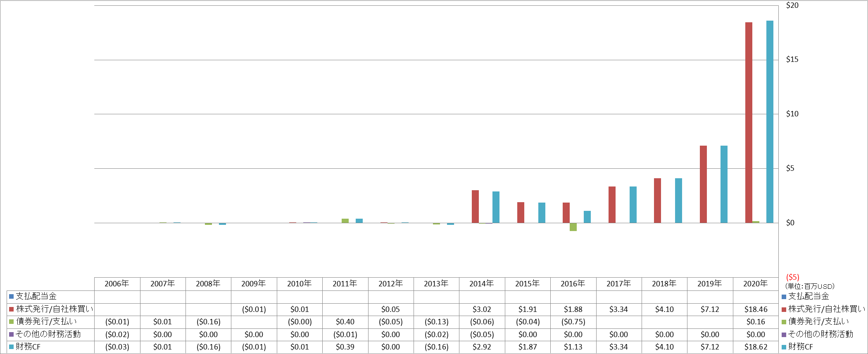Click the red ($5) axis label

tap(792, 277)
